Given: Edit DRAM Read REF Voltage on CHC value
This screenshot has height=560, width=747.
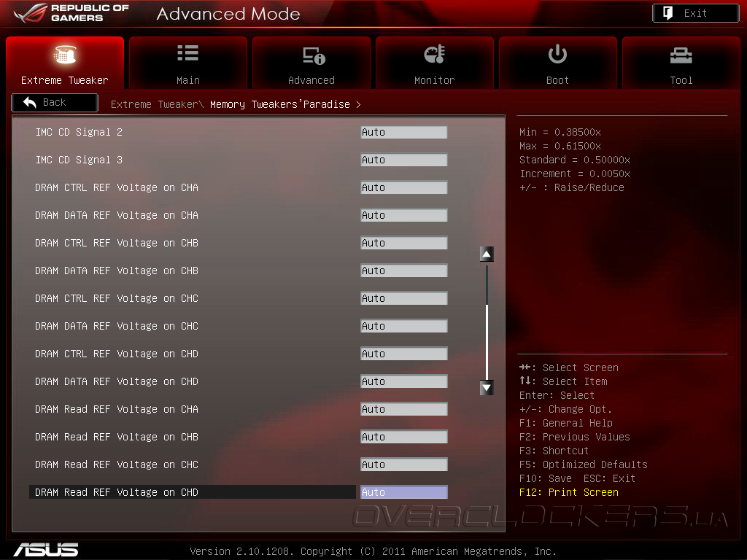Looking at the screenshot, I should [404, 464].
